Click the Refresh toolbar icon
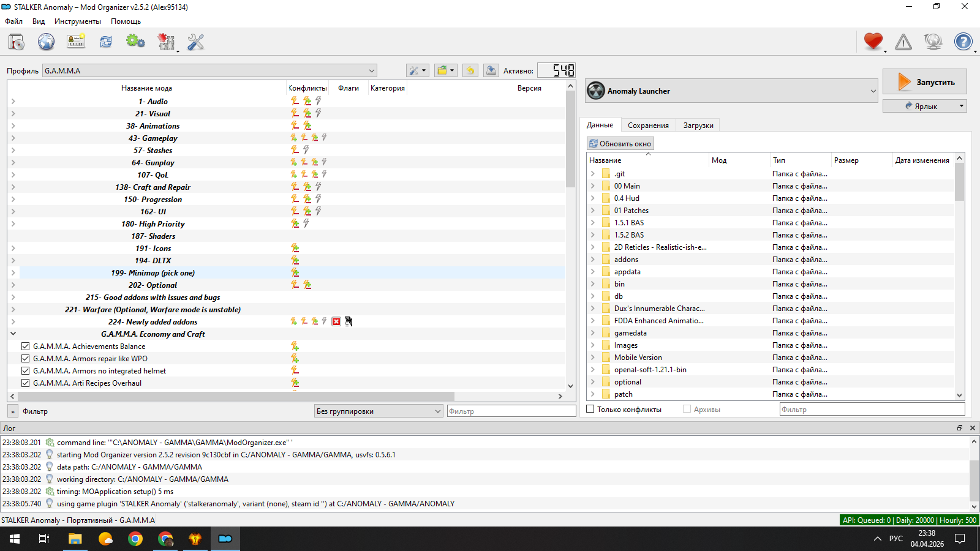Screen dimensions: 980x551 [x=106, y=42]
